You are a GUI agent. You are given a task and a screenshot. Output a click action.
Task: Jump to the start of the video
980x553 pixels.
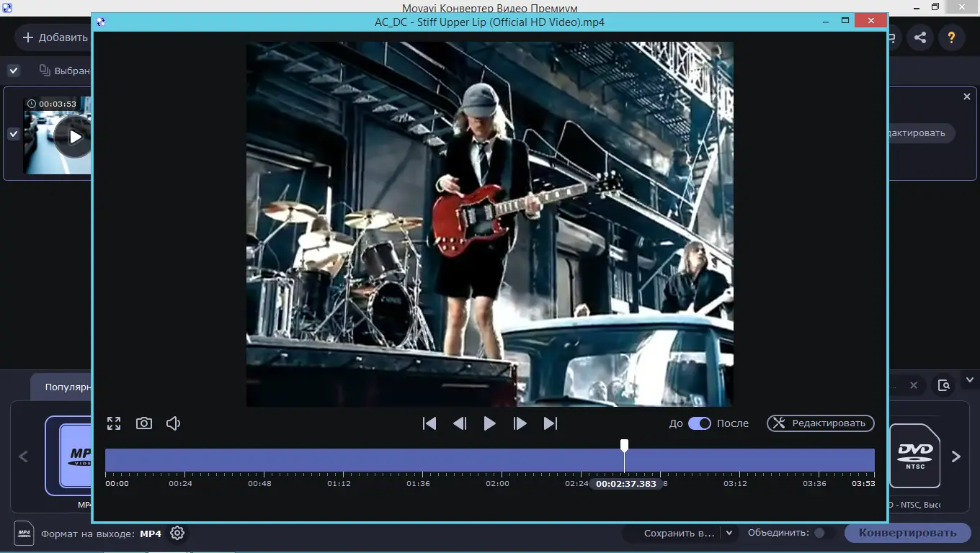click(x=429, y=423)
